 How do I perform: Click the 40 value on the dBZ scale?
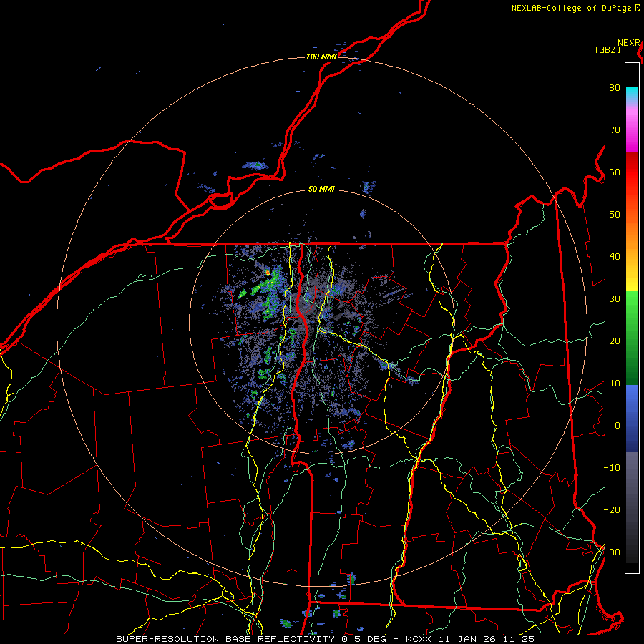pyautogui.click(x=615, y=257)
